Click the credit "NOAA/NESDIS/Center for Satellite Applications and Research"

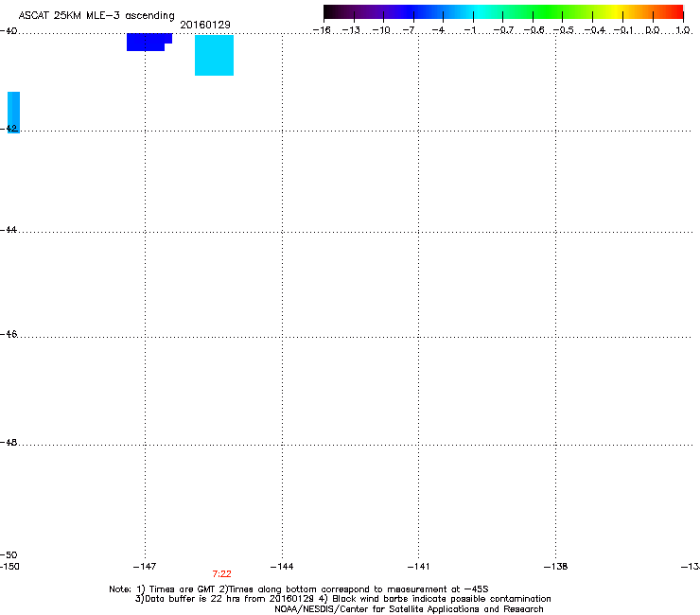[409, 609]
